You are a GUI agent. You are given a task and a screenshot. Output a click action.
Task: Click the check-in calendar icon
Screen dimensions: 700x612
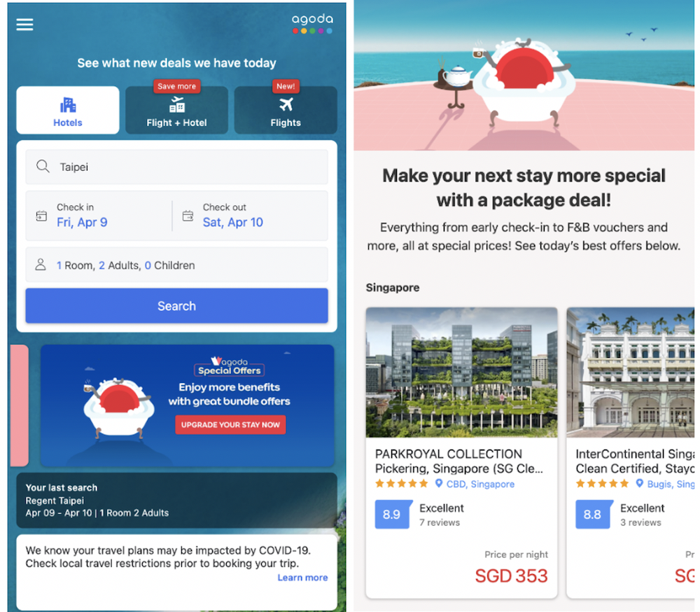(41, 216)
